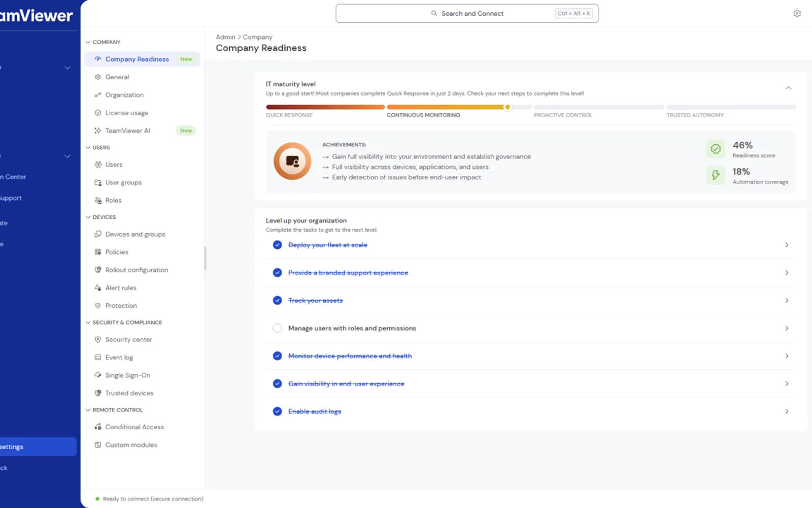The height and width of the screenshot is (508, 812).
Task: Click the Event log icon
Action: click(x=98, y=358)
